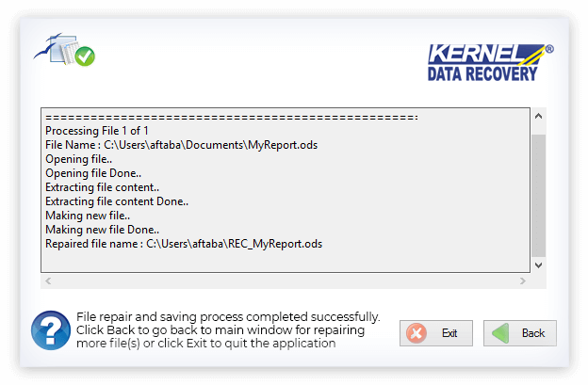
Task: Click the 'completed successfully' status message text
Action: tap(228, 316)
